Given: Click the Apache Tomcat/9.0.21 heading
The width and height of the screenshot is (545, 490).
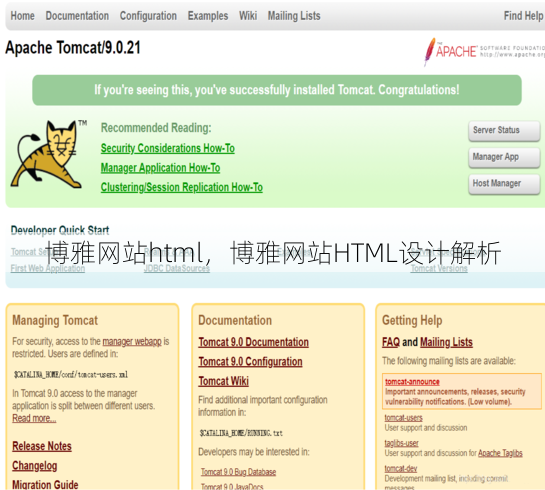Looking at the screenshot, I should click(x=73, y=48).
